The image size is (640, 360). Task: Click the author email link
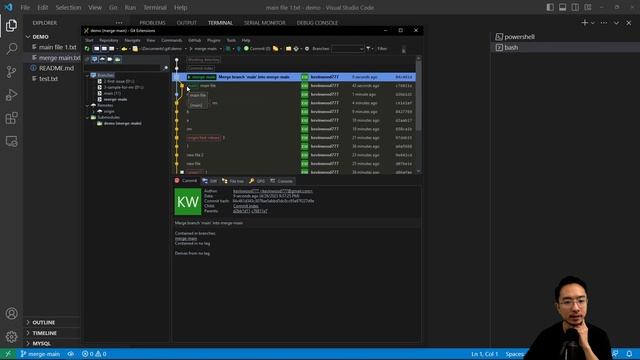[x=273, y=191]
